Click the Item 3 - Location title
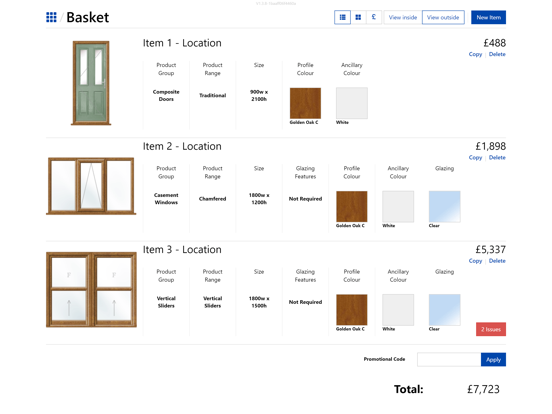Viewport: 552px width, 414px height. click(x=182, y=250)
